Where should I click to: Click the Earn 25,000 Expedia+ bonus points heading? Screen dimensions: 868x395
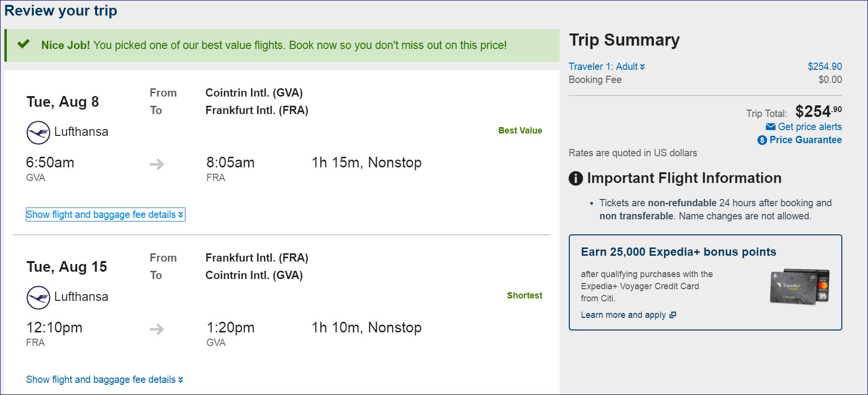[678, 252]
